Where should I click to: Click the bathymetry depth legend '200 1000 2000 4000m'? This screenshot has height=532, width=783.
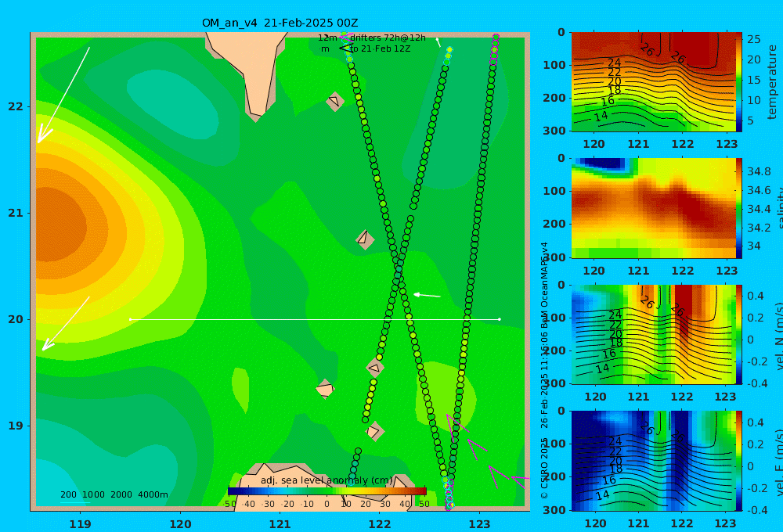click(x=114, y=495)
